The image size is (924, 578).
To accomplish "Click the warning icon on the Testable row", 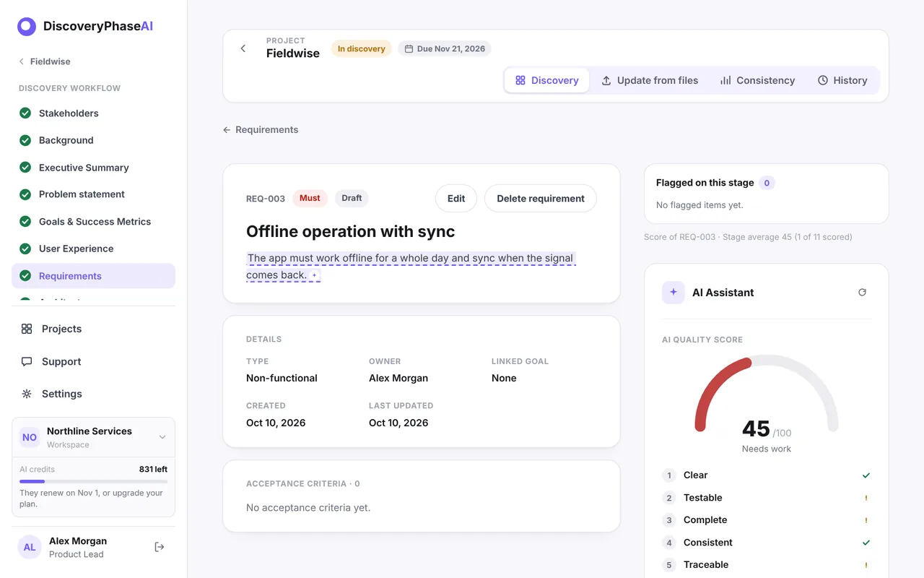I will coord(866,498).
